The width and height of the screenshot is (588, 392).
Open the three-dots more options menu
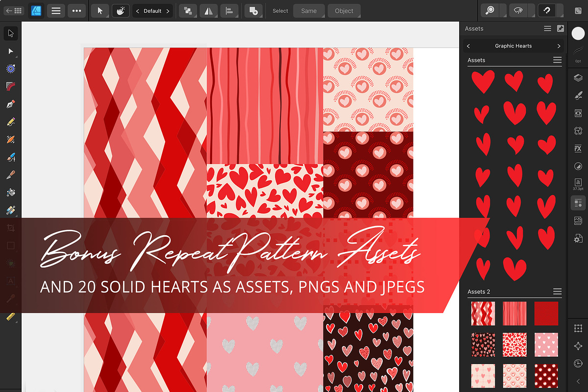(x=77, y=10)
